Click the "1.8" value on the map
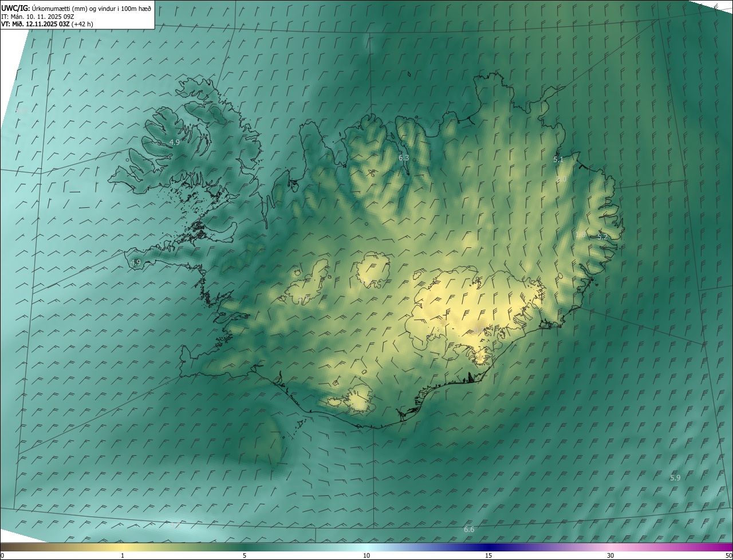This screenshot has width=733, height=560. click(x=580, y=235)
